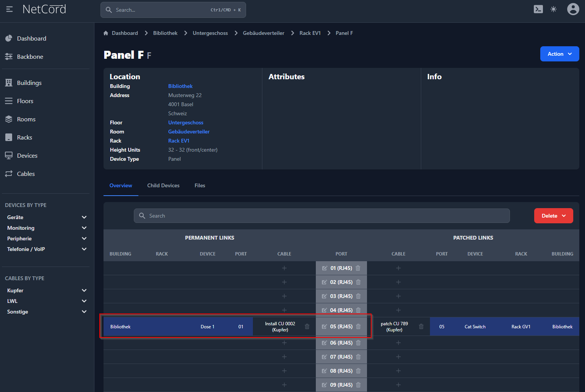Remove Install CU 0002 cable trash icon
Image resolution: width=585 pixels, height=392 pixels.
(307, 326)
